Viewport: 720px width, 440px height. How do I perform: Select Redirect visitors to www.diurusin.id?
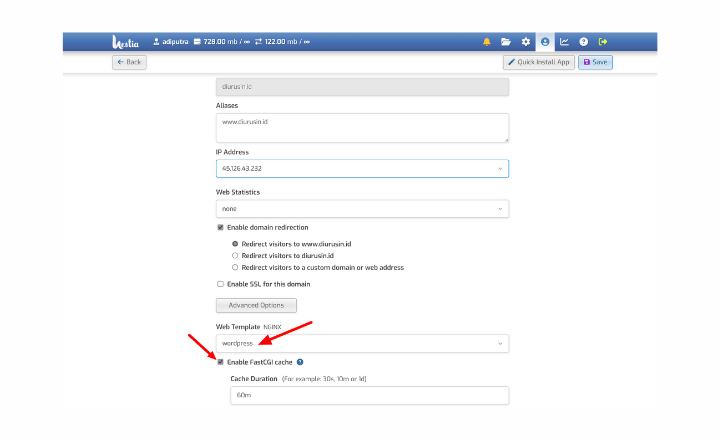coord(235,244)
